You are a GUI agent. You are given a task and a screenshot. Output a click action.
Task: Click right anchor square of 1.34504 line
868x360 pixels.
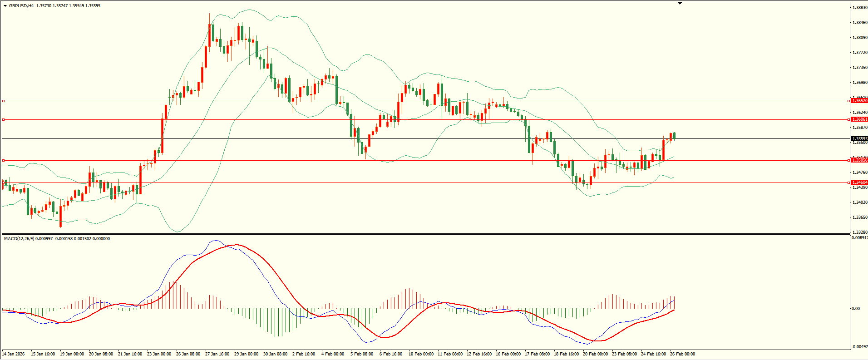coord(849,182)
